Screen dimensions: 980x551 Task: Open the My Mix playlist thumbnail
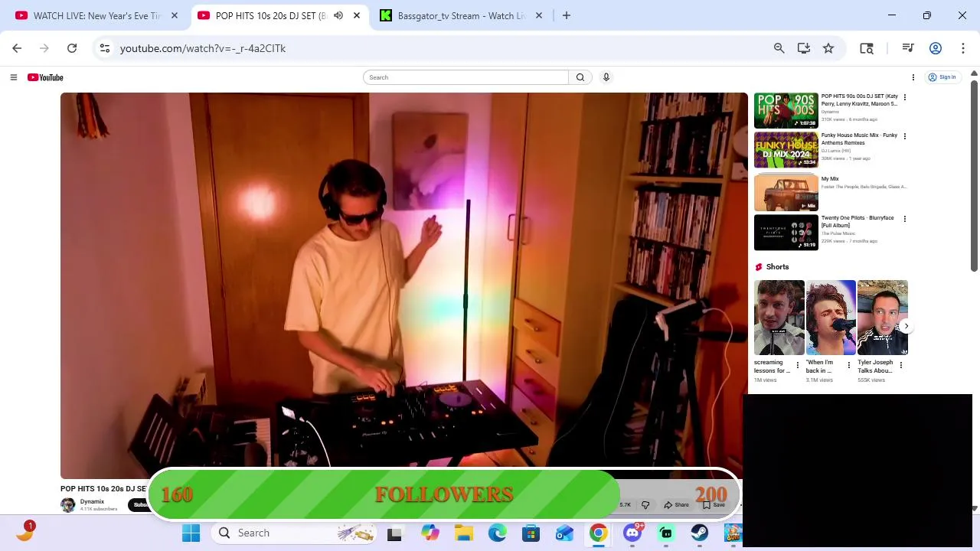[x=786, y=193]
